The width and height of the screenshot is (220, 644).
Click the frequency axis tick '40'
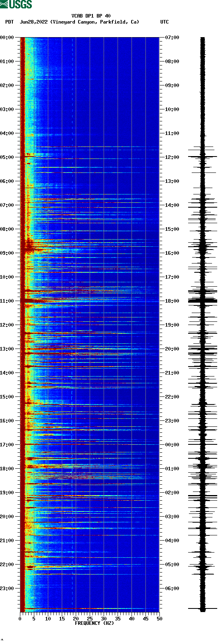[132, 619]
